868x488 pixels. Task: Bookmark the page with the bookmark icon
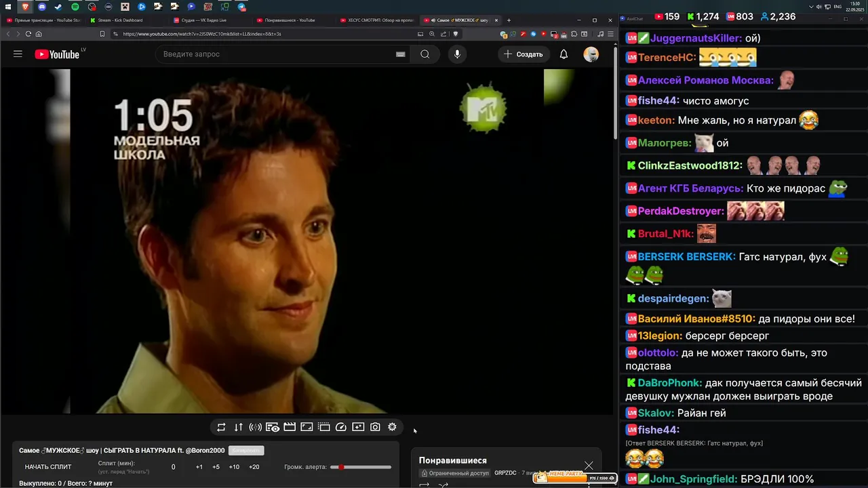pos(102,34)
